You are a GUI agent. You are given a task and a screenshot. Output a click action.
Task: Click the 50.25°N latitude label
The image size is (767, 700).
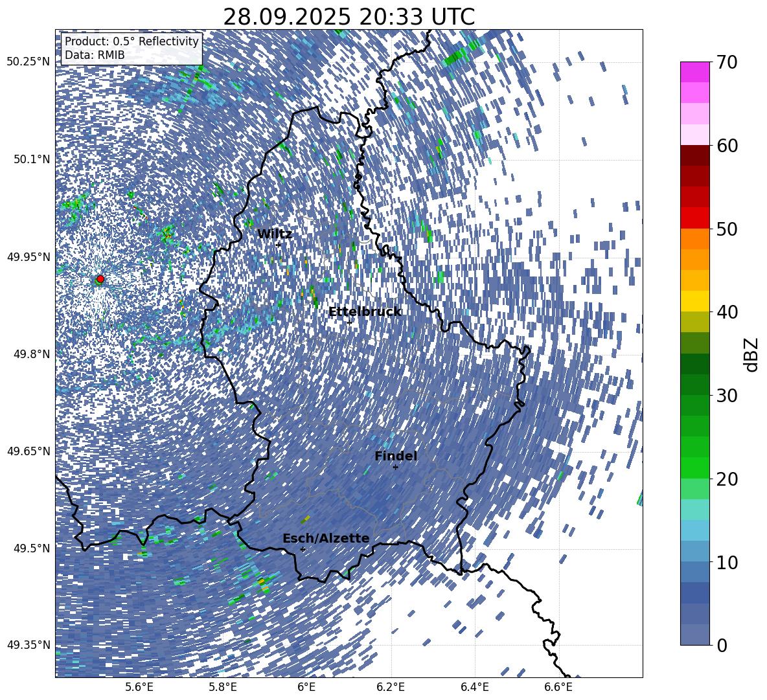pos(29,62)
